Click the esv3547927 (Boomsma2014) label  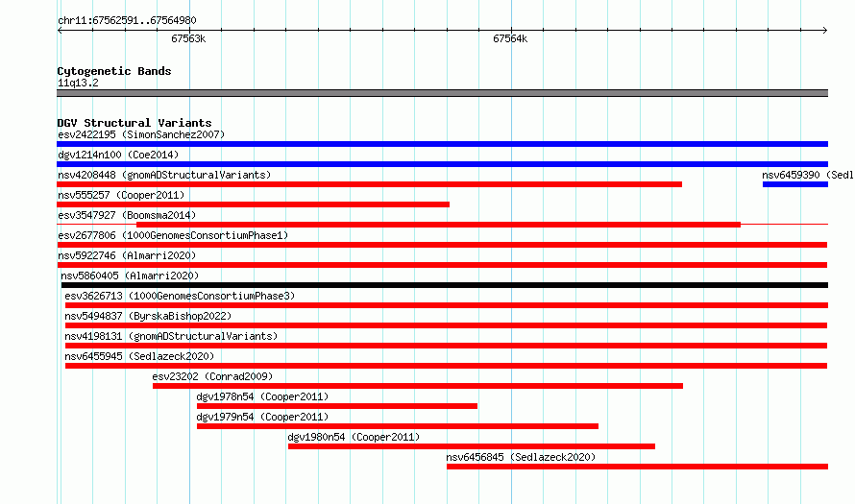tap(127, 215)
